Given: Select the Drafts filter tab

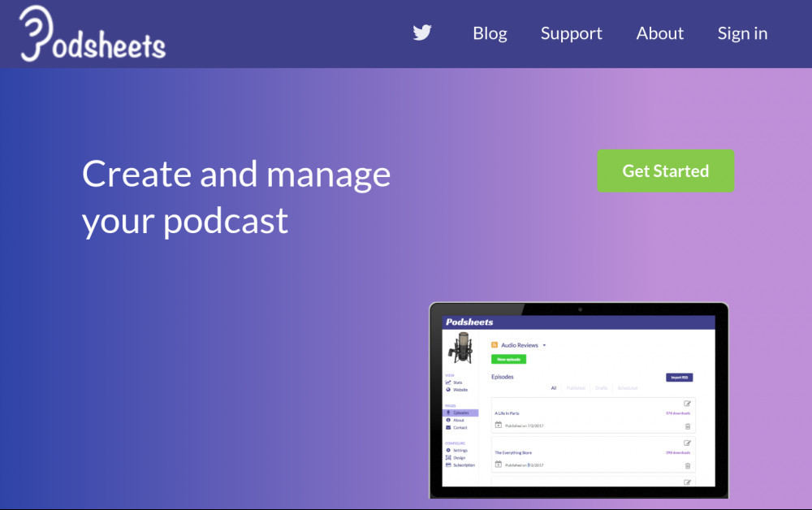Looking at the screenshot, I should pyautogui.click(x=601, y=388).
